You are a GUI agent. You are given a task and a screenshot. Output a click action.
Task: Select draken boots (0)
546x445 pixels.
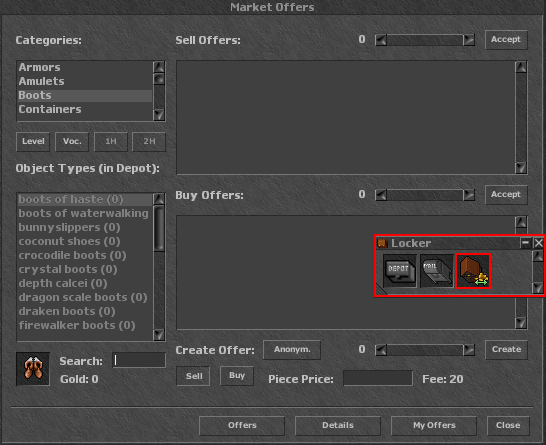[x=85, y=311]
